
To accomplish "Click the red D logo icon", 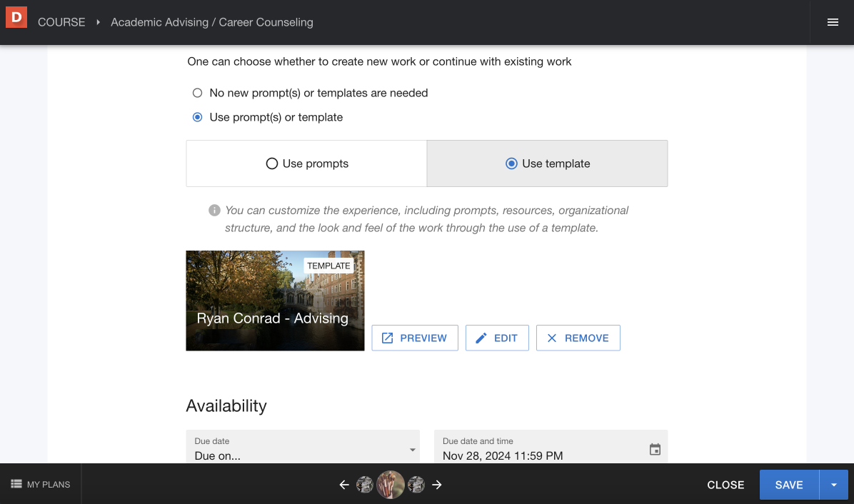I will pos(16,17).
